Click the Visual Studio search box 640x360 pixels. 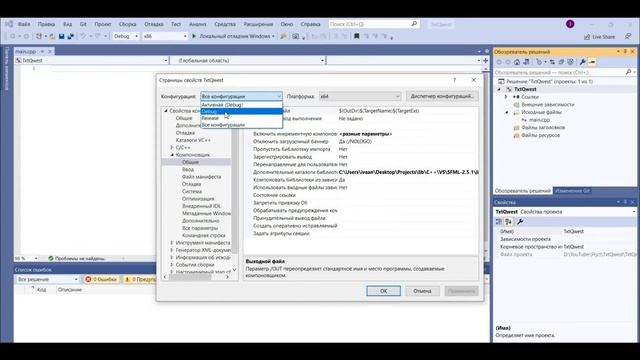point(373,24)
